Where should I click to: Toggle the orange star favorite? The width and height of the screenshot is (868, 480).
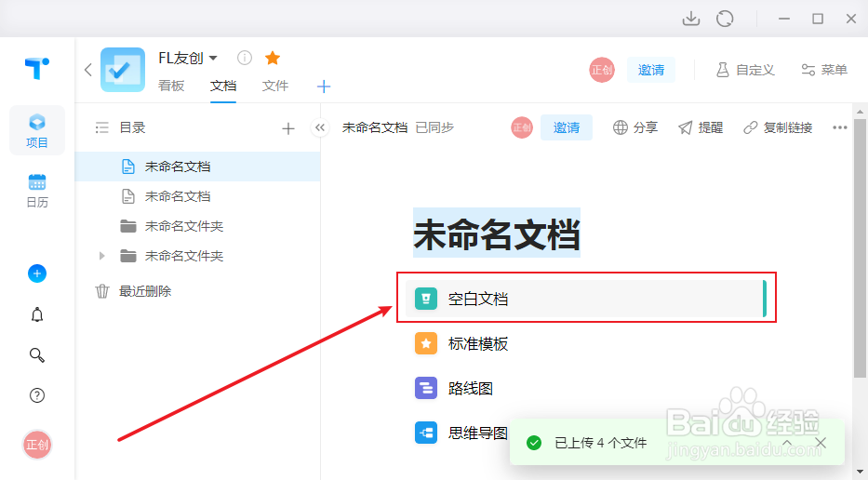(273, 58)
